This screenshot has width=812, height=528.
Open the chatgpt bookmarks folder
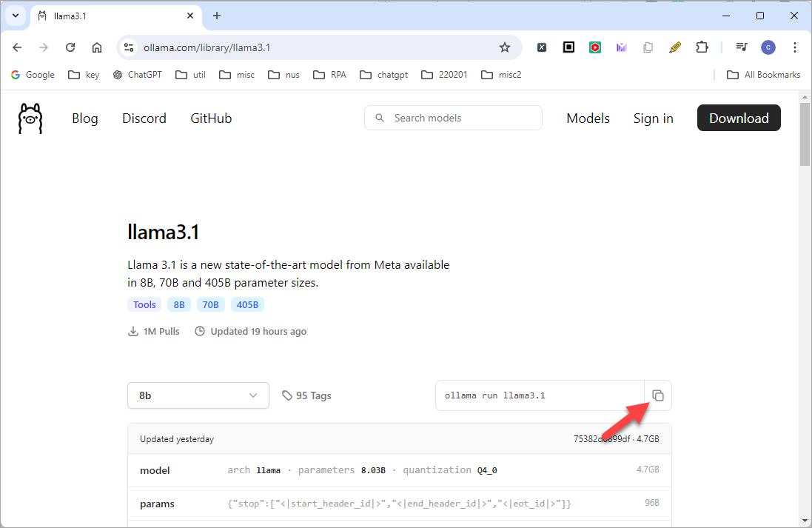pos(383,75)
